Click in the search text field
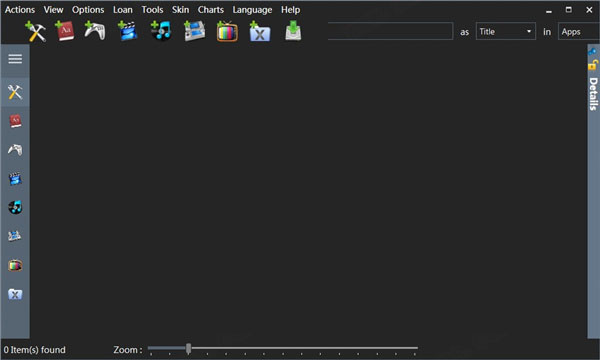This screenshot has height=360, width=600. coord(390,31)
